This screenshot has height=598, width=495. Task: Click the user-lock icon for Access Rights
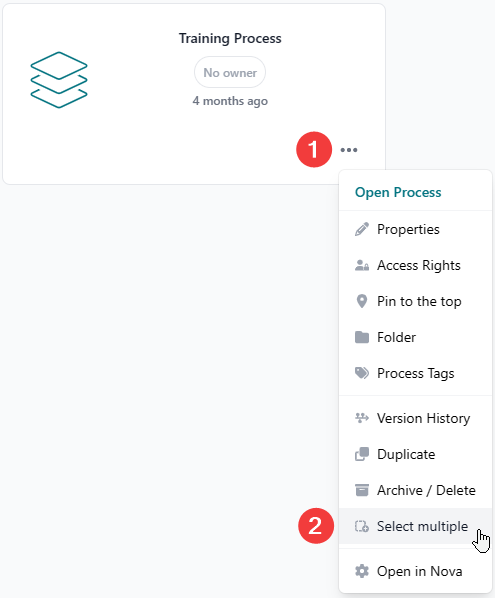tap(362, 265)
